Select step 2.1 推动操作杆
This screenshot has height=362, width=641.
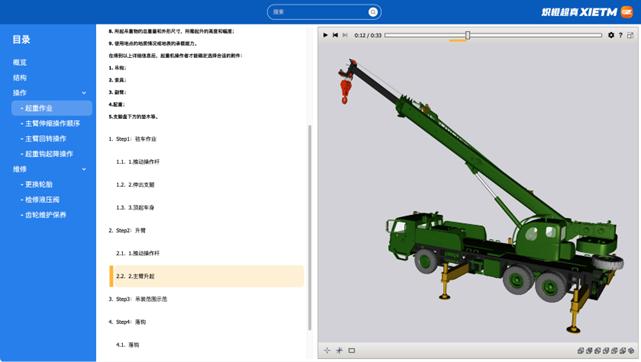click(138, 253)
